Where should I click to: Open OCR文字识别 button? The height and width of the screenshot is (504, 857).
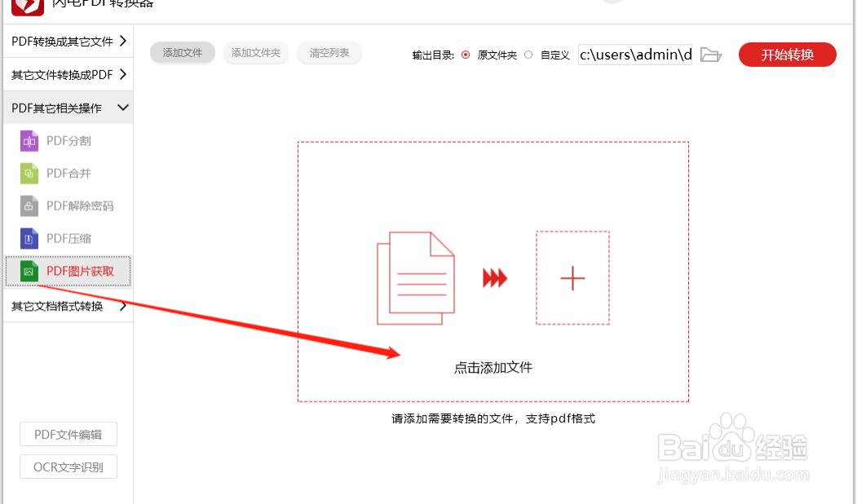tap(68, 466)
